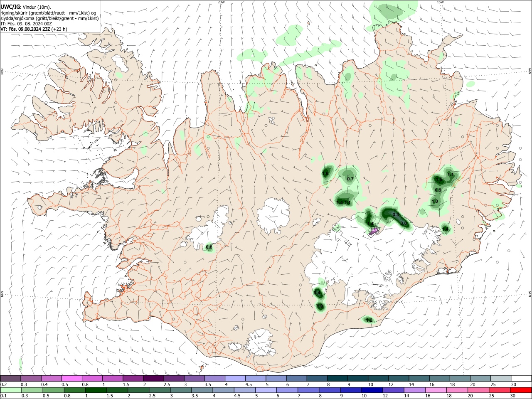
Task: Click the 2.4 precipitation value in south Iceland
Action: pos(317,293)
